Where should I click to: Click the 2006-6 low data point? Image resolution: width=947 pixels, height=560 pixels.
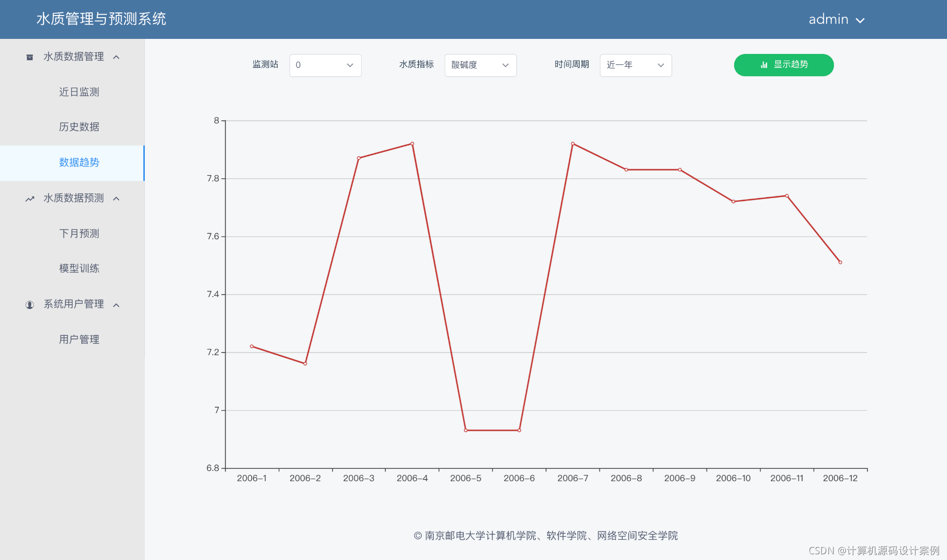pos(519,430)
